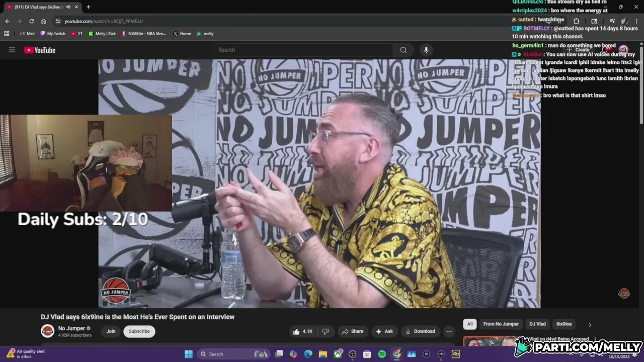Open the NBABite bookmark

point(143,34)
